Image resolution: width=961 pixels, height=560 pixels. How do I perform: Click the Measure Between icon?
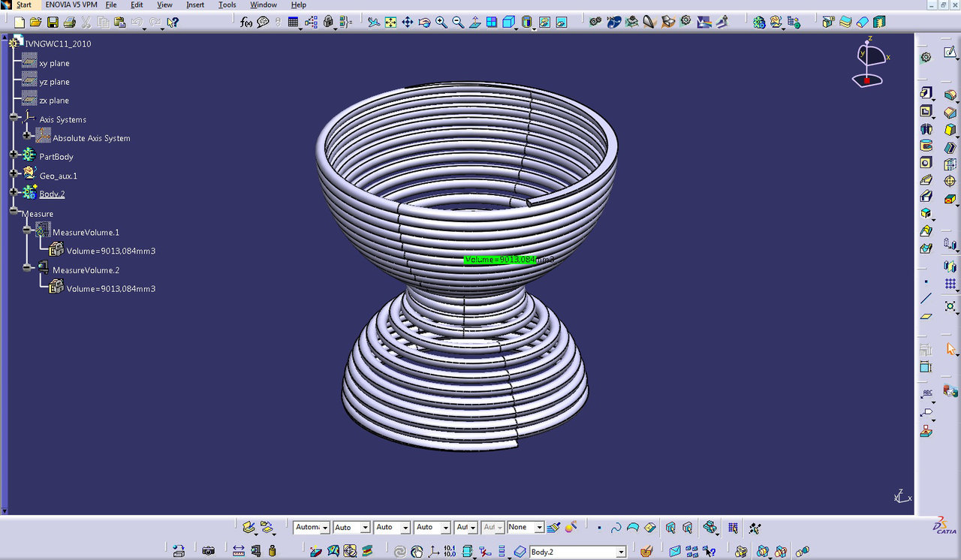[239, 551]
